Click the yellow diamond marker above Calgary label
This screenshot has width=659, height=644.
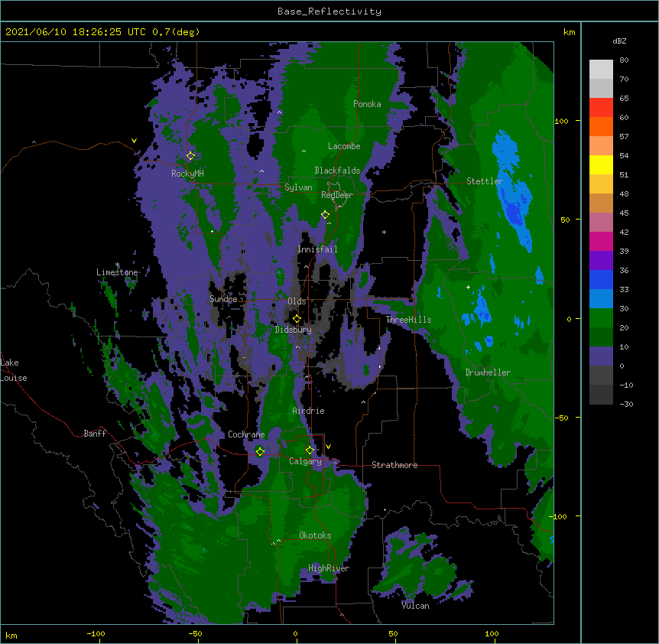310,450
